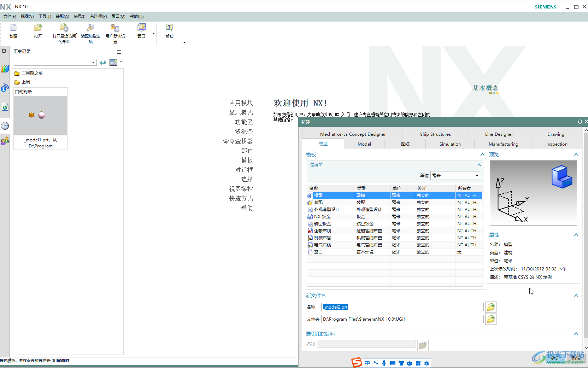Click the 文件夹 path input field
This screenshot has width=588, height=368.
(x=402, y=319)
